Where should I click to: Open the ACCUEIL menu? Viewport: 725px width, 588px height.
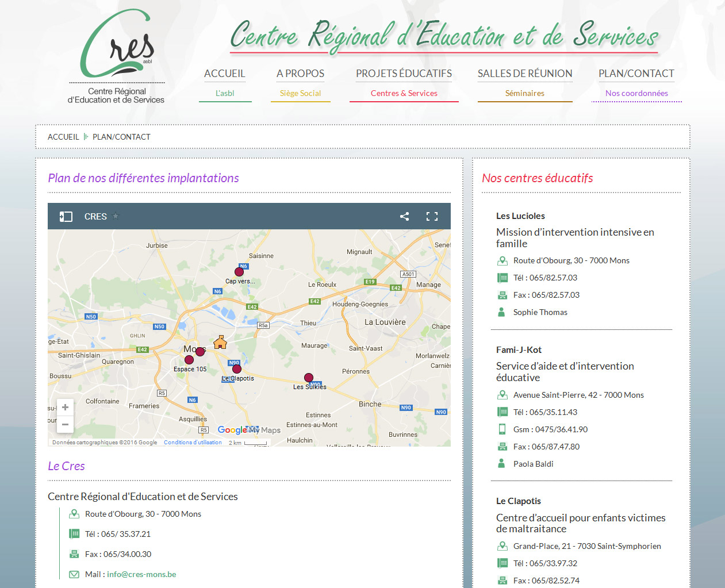click(225, 74)
